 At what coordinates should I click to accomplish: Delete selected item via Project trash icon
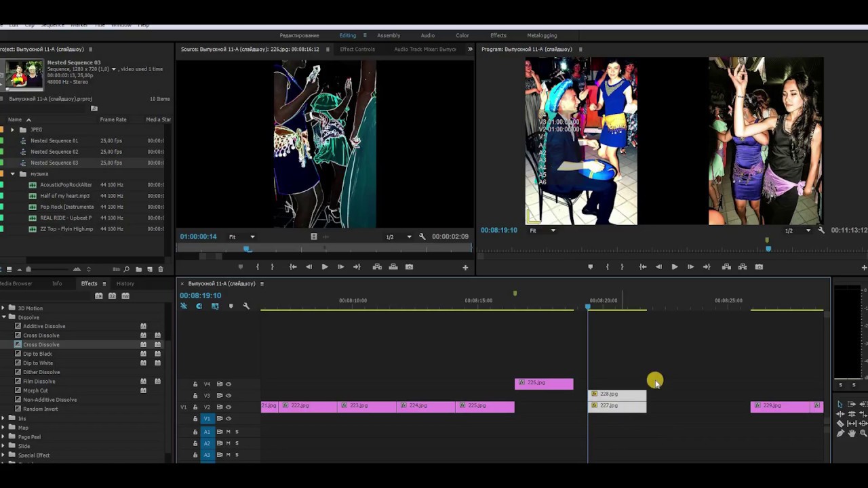coord(160,270)
